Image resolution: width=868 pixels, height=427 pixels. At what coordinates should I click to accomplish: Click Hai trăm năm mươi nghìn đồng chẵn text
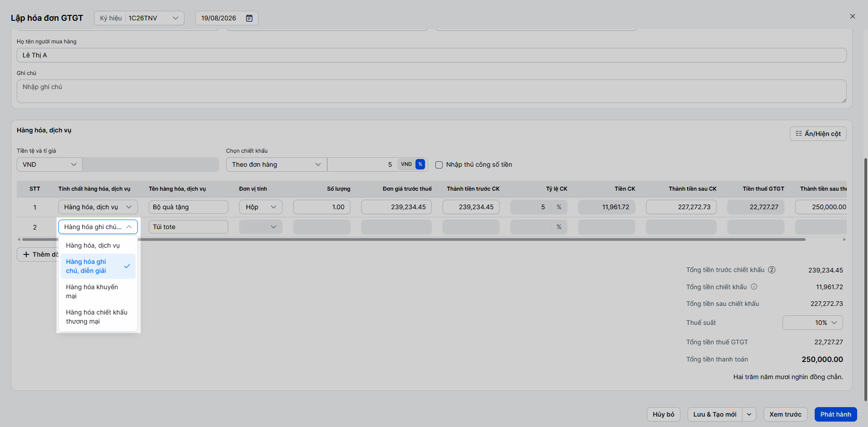tap(788, 377)
